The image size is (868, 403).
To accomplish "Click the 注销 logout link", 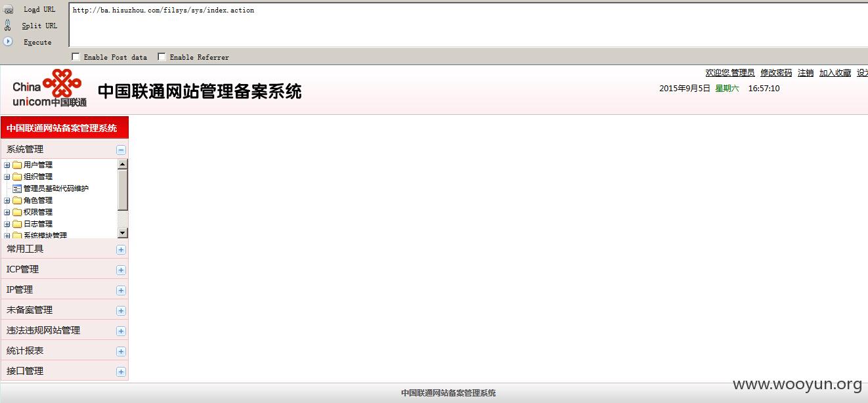I will click(x=806, y=73).
